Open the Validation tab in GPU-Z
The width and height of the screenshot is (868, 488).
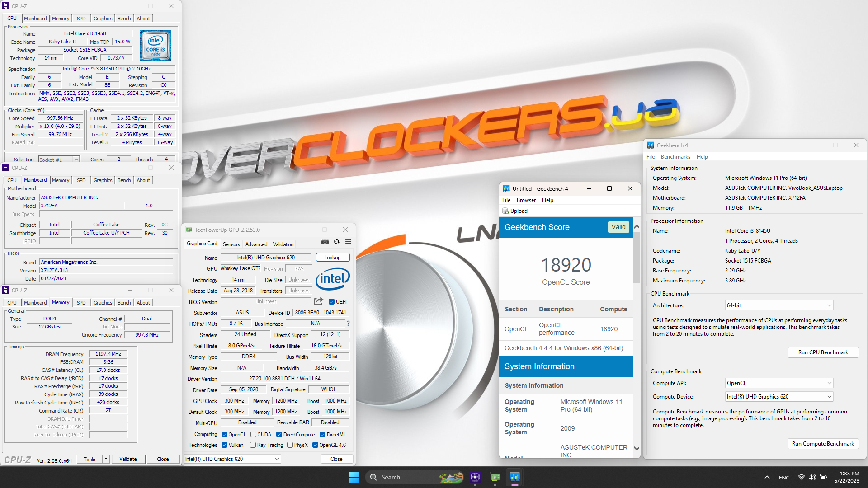coord(283,244)
